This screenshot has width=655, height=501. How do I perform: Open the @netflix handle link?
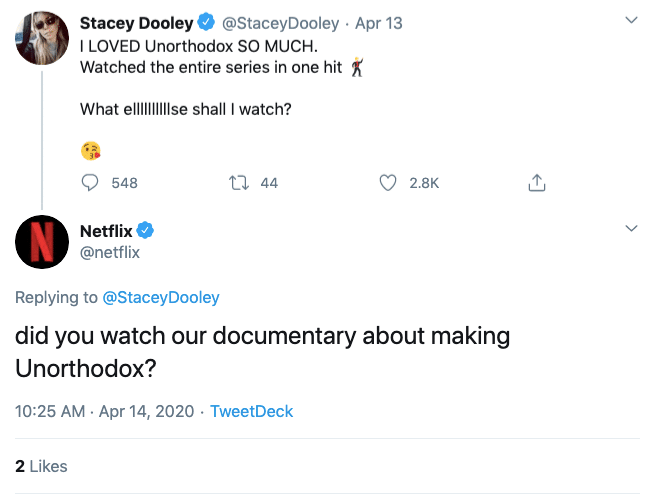(x=110, y=252)
